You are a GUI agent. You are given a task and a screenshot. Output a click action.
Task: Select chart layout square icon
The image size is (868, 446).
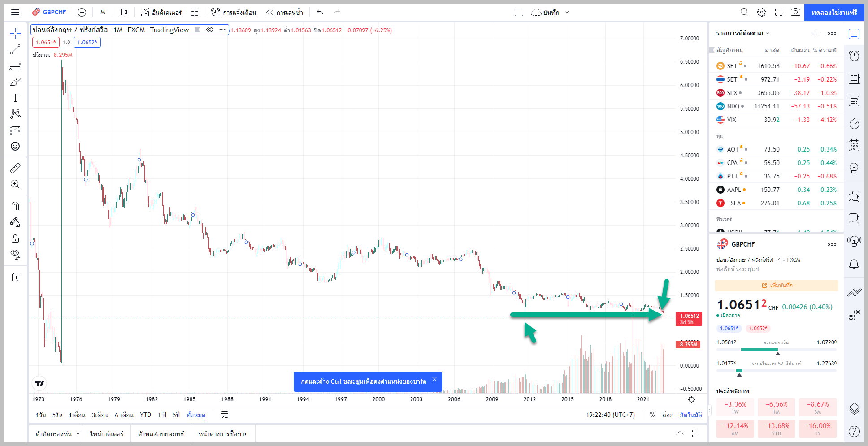click(x=519, y=12)
